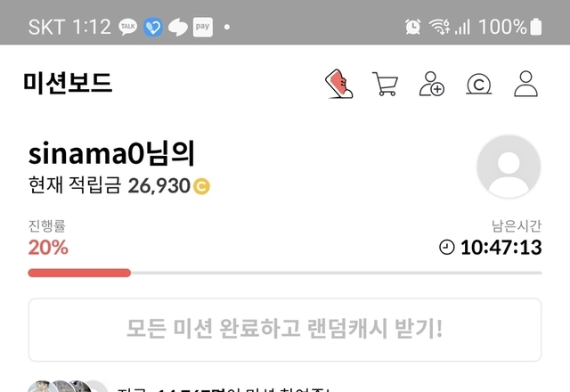Viewport: 570px width, 392px height.
Task: Tap the blue heart app notification icon
Action: pos(153,27)
